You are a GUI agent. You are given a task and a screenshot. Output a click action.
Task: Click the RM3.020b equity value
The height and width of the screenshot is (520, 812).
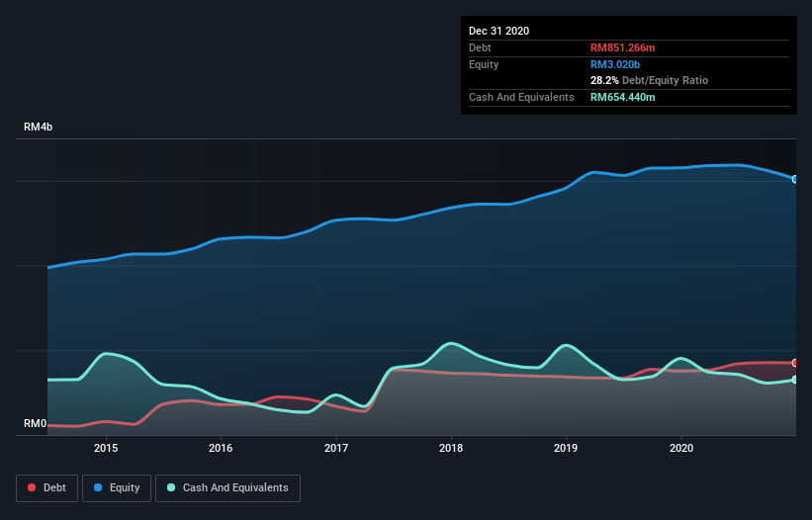click(615, 64)
